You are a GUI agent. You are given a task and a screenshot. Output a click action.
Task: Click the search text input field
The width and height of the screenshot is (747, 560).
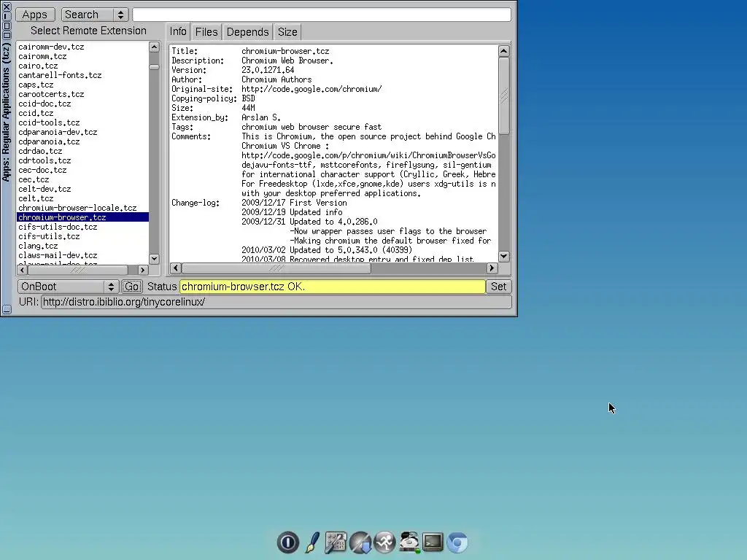click(322, 15)
